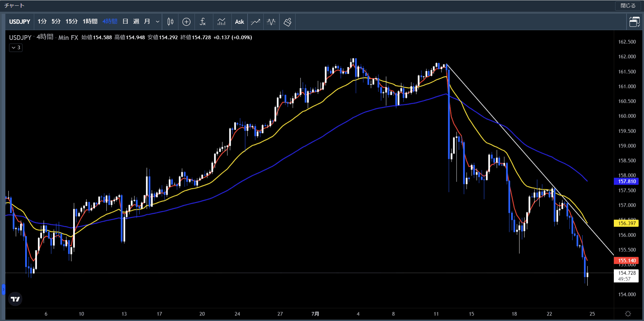
Task: Click the blue 157.810 price label
Action: click(x=626, y=181)
